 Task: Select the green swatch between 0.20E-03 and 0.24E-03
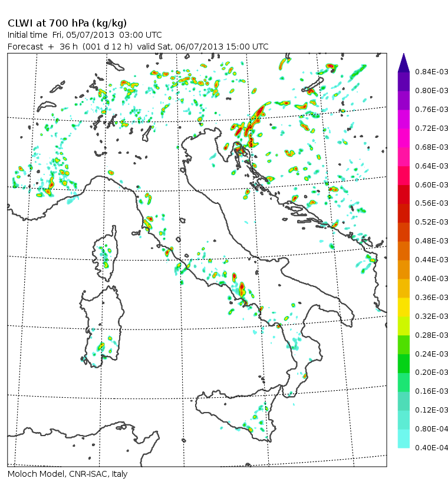(x=404, y=364)
